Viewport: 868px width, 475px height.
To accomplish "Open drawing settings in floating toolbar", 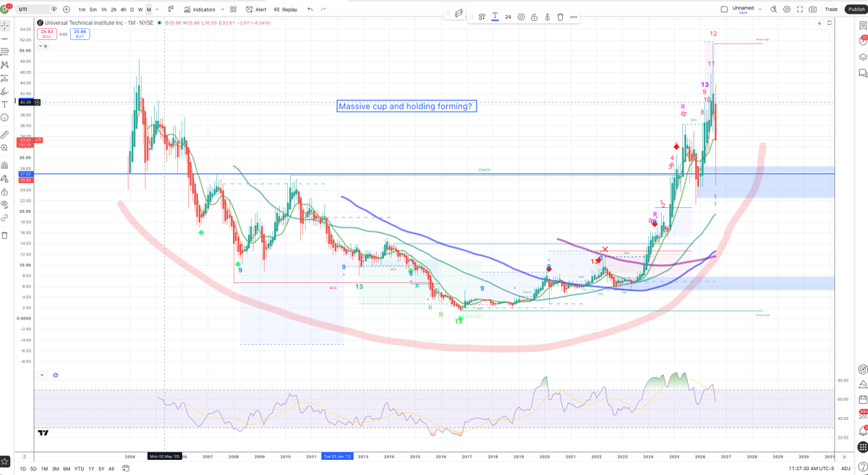I will tap(521, 17).
